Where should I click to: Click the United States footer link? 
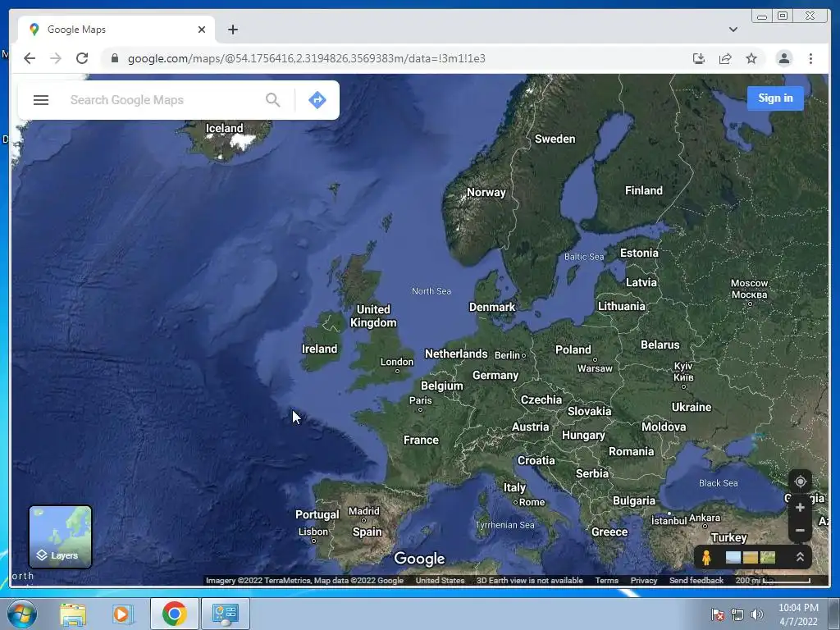point(440,580)
